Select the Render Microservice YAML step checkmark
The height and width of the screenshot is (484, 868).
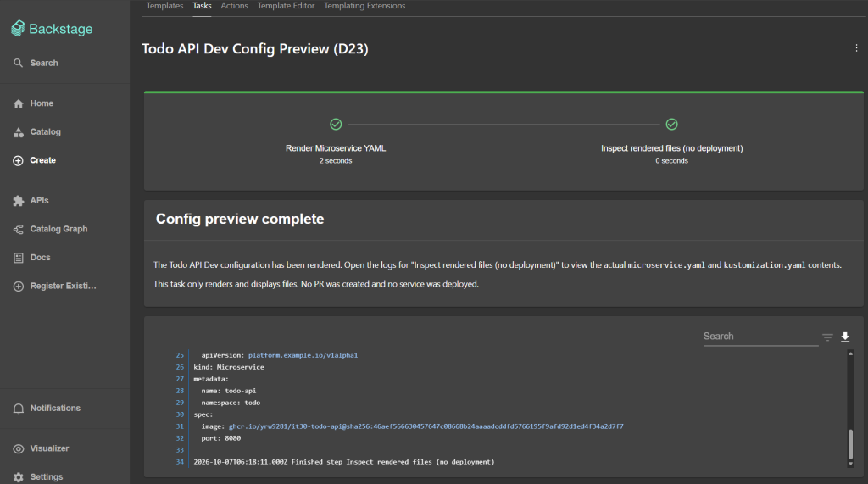pyautogui.click(x=336, y=125)
